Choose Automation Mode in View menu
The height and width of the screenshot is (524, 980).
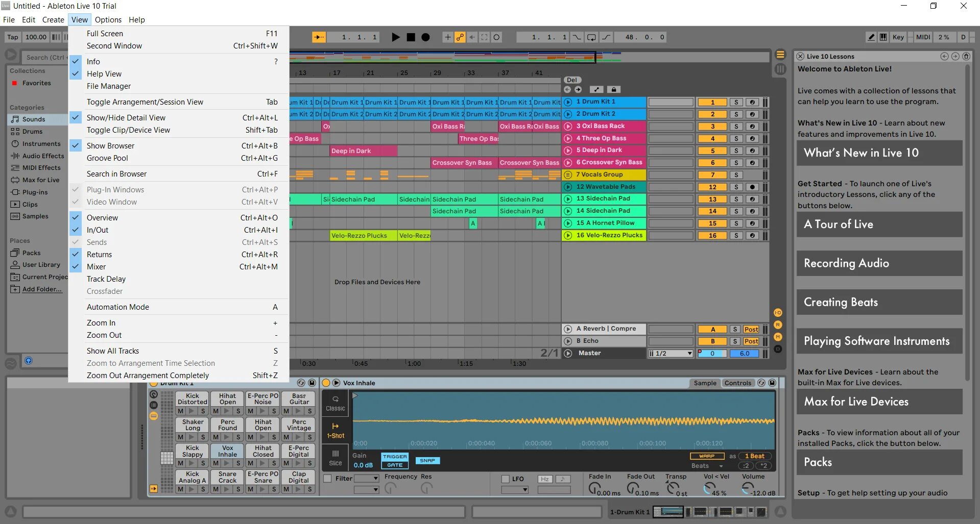179,307
